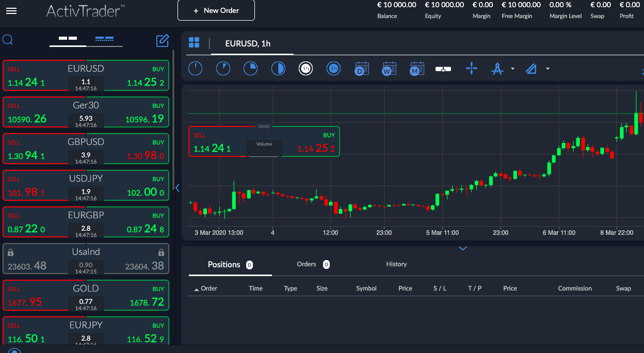Expand the triangle ruler tools dropdown arrow
Screen dimensions: 644x353
(548, 69)
